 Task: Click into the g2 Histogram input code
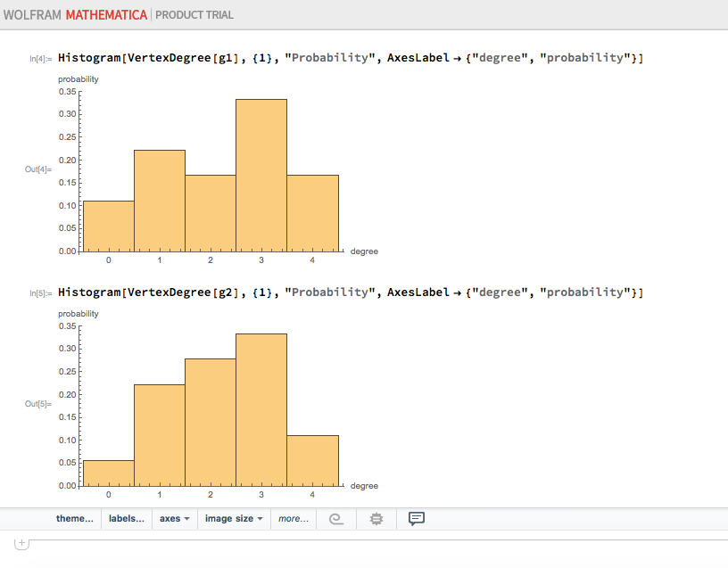pyautogui.click(x=350, y=292)
